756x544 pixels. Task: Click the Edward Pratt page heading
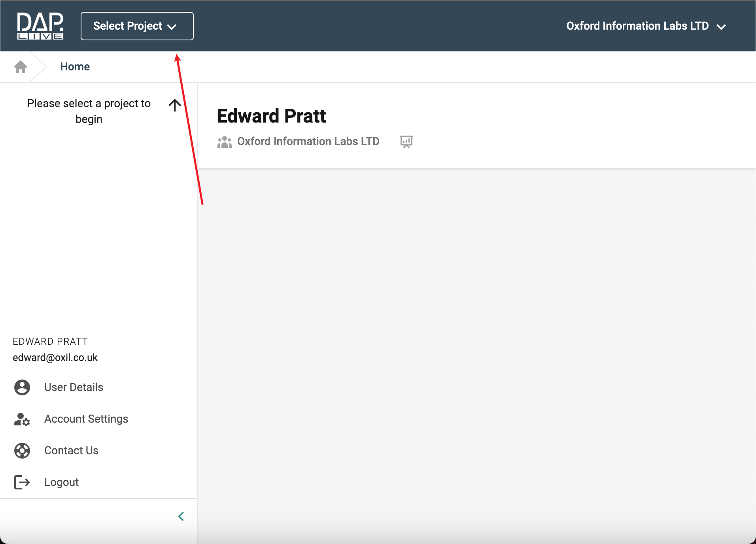tap(271, 116)
